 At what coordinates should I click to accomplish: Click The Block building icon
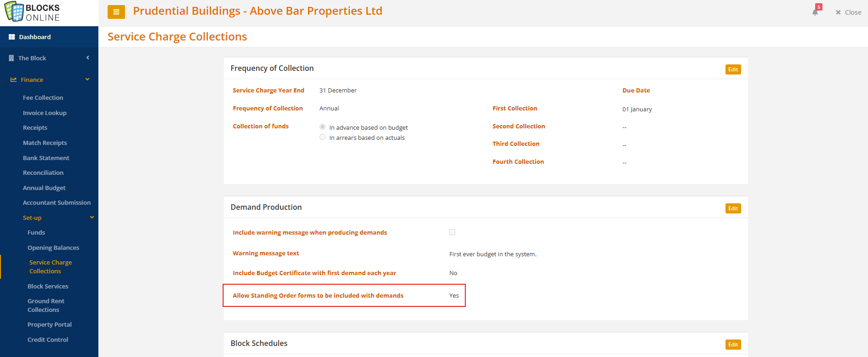click(11, 58)
